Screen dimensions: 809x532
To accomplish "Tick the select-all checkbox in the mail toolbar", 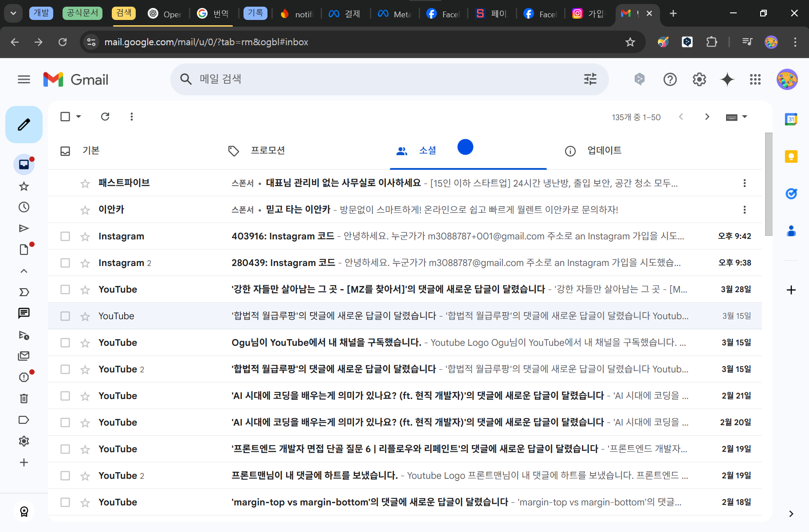I will click(x=65, y=117).
